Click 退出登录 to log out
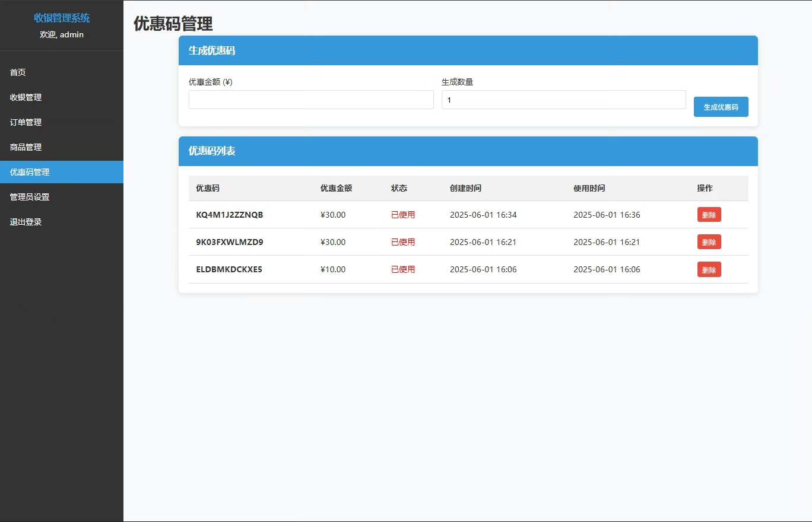Screen dimensions: 812x522 [26, 222]
